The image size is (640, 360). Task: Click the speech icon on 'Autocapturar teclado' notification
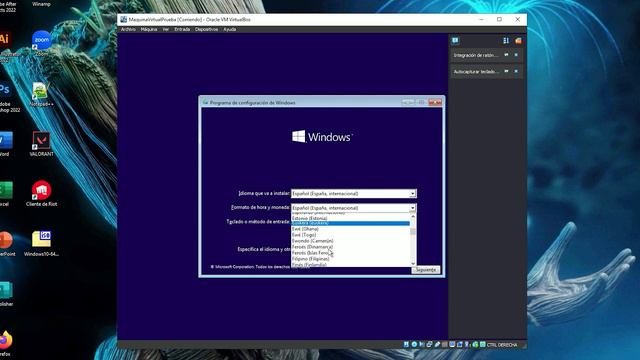click(x=507, y=71)
